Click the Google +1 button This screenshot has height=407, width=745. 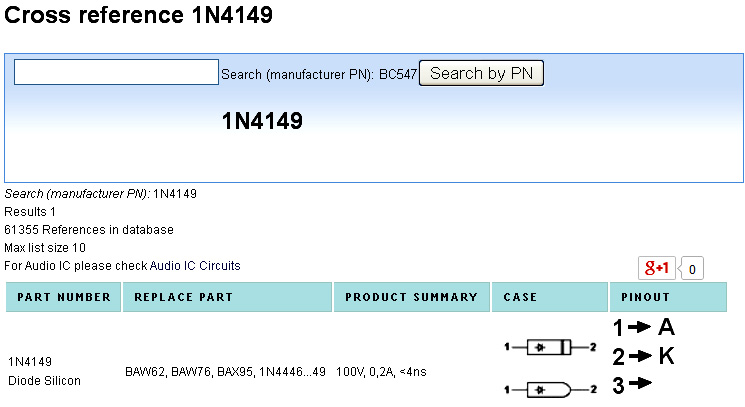pos(656,268)
